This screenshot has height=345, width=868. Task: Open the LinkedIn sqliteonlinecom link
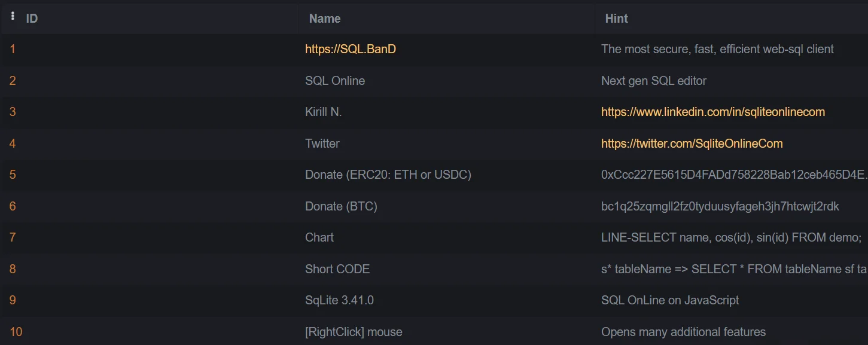click(x=713, y=112)
